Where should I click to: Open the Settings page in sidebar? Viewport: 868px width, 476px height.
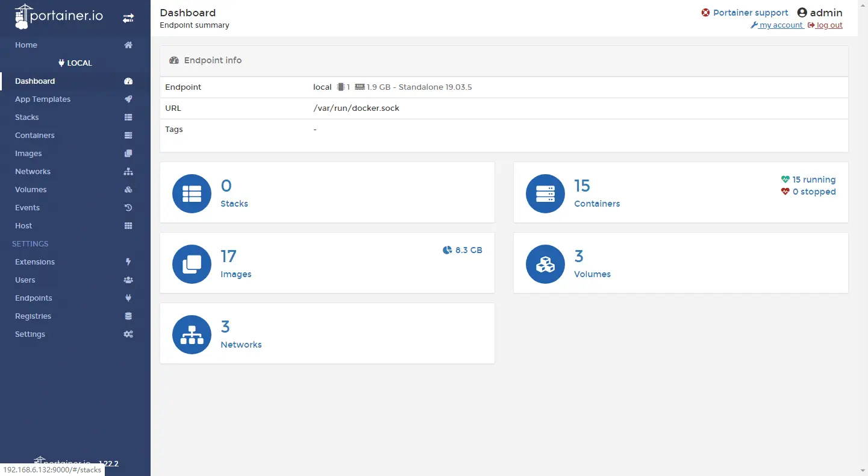coord(75,334)
